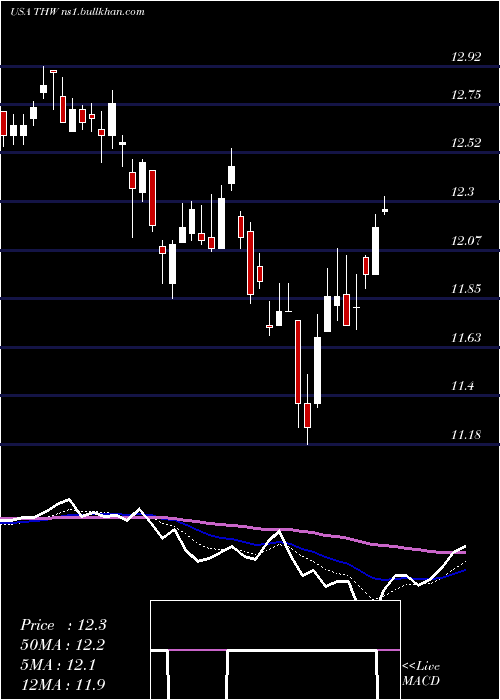
Task: Click the large red candle dropping to 11.4
Action: (x=298, y=362)
